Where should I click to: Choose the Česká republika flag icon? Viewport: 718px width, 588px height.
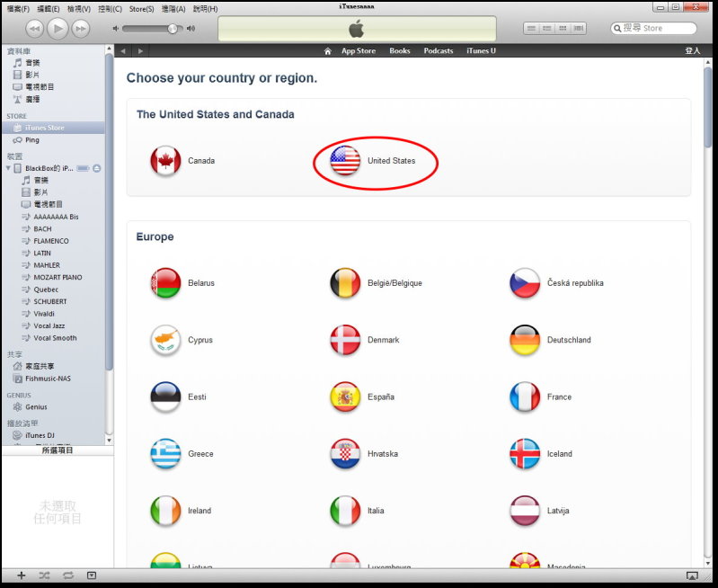click(525, 283)
